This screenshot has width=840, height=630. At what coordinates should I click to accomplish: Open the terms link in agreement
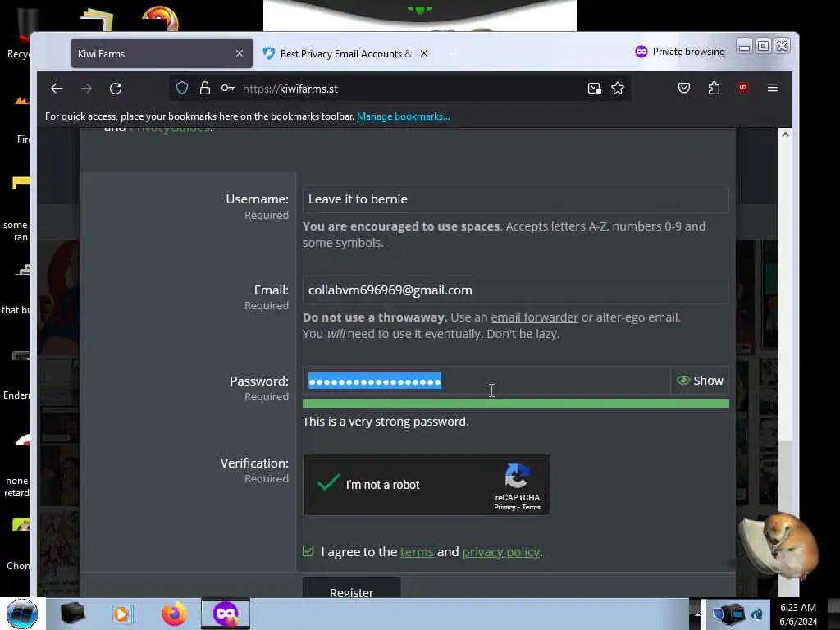(417, 552)
